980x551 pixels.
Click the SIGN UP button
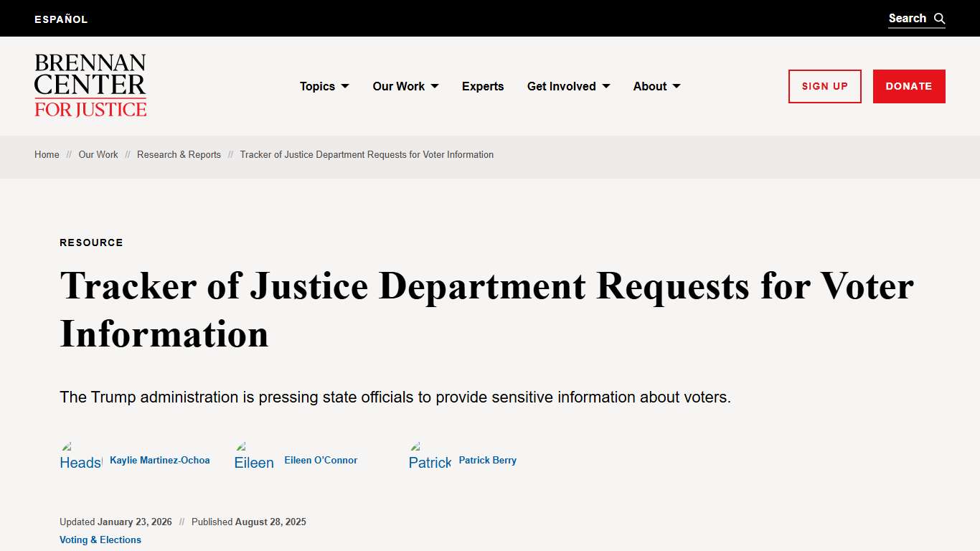pos(824,86)
